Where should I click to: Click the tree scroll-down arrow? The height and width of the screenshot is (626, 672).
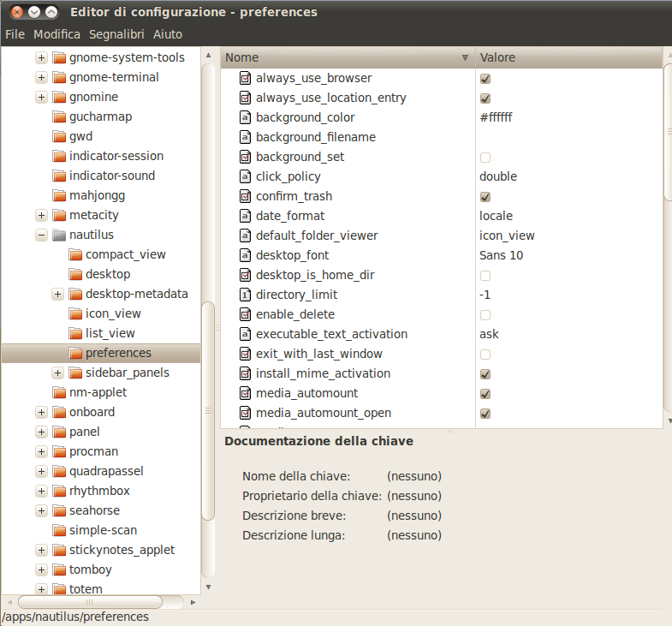pos(208,587)
